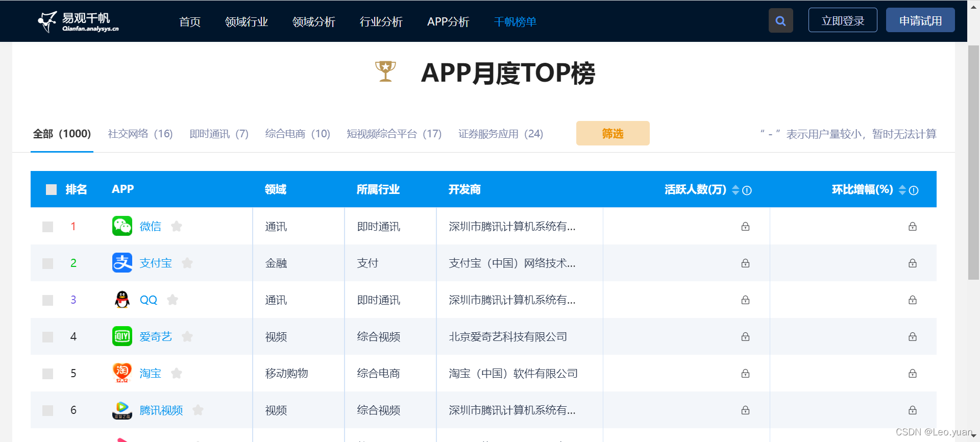980x442 pixels.
Task: Select the 综合电商 (10) tab
Action: point(298,134)
